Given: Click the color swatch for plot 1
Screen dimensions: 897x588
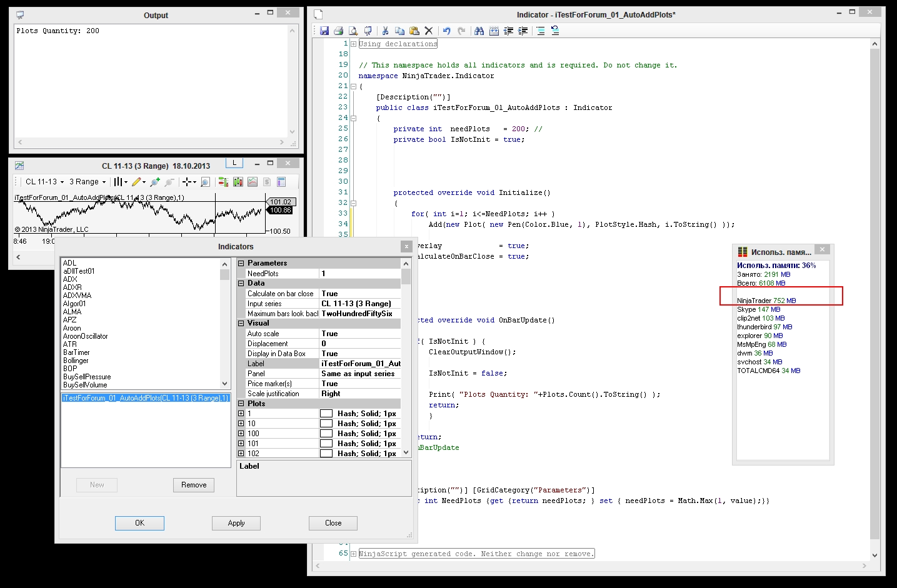Looking at the screenshot, I should pyautogui.click(x=326, y=414).
